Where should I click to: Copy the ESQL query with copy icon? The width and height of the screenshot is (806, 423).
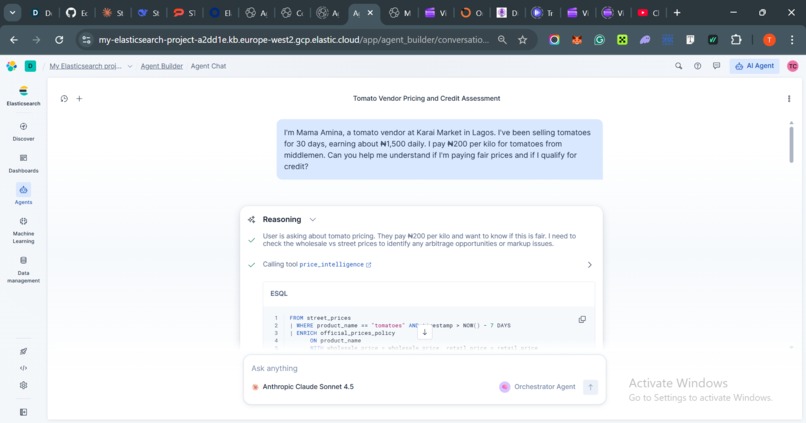pos(582,319)
